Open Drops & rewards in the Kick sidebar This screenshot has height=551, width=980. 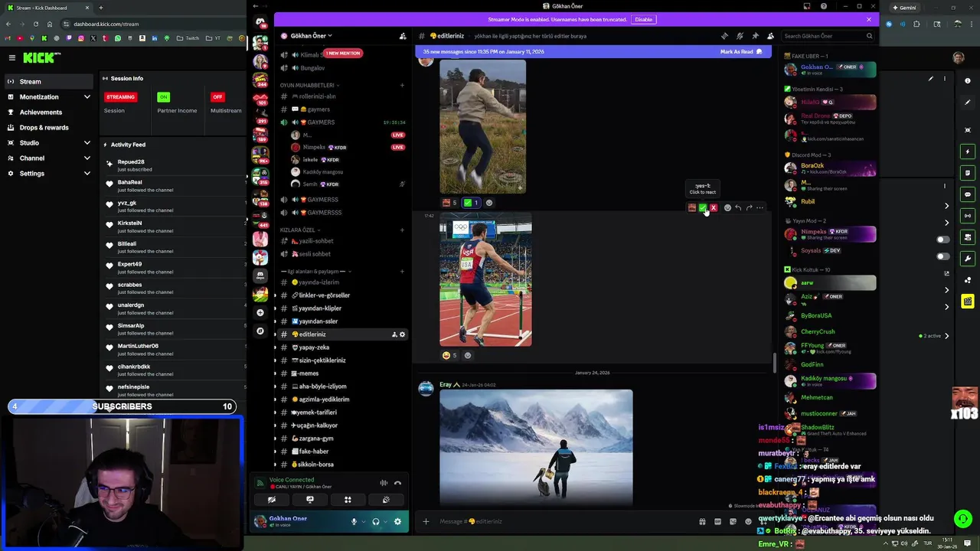pos(49,128)
